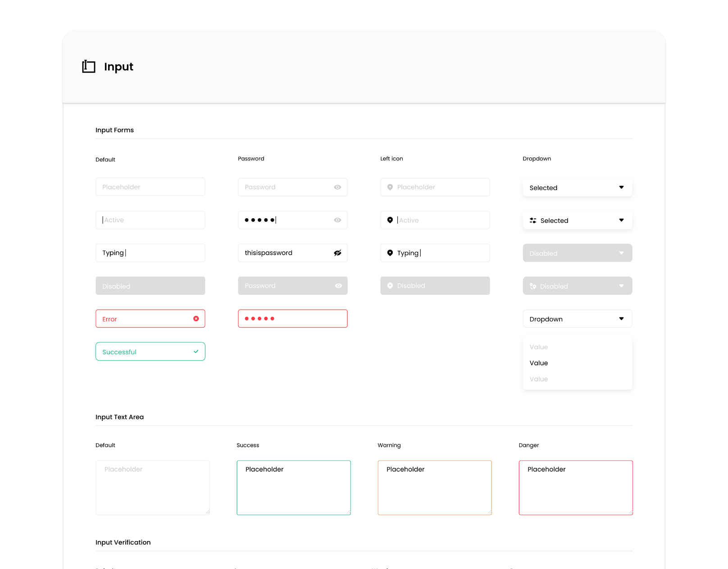
Task: Click icon in second Disabled dropdown
Action: coord(533,286)
